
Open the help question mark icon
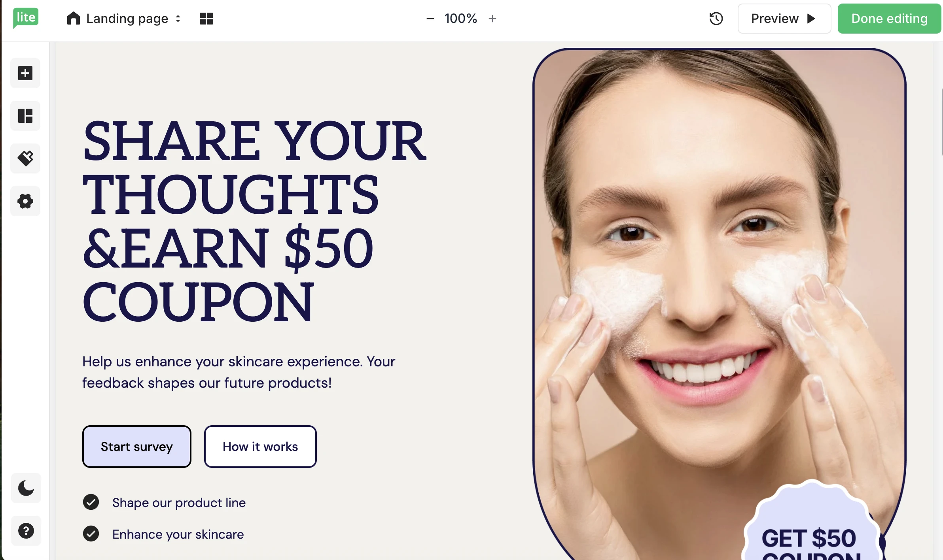[x=26, y=531]
